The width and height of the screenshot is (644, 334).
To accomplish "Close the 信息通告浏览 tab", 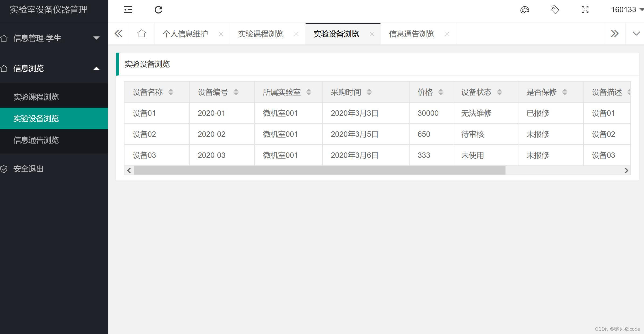I will tap(447, 34).
